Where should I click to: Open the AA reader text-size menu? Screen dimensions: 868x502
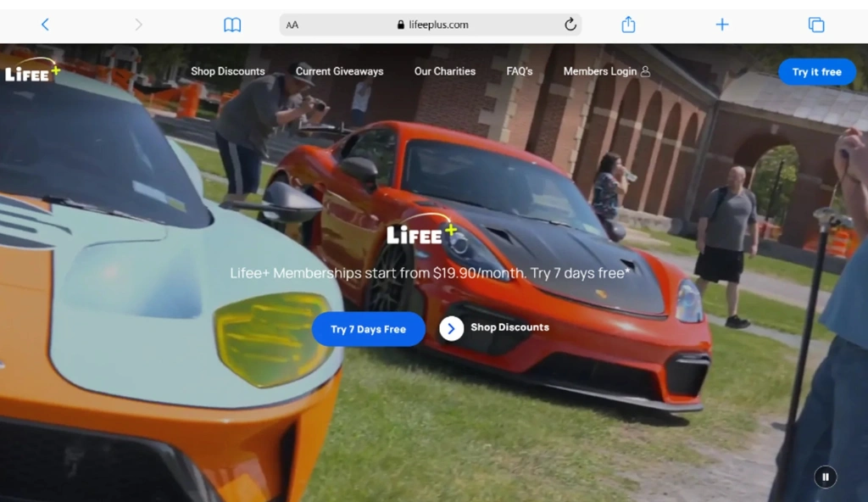pos(292,25)
